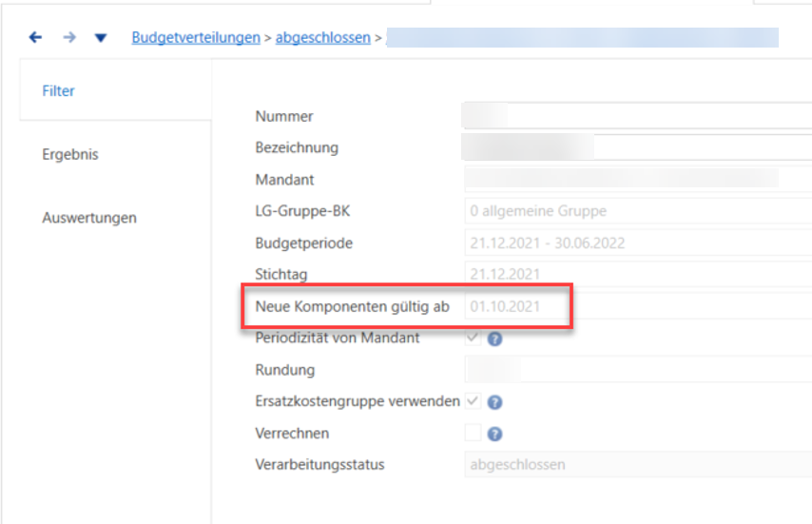
Task: Go forward with the right arrow
Action: tap(69, 37)
